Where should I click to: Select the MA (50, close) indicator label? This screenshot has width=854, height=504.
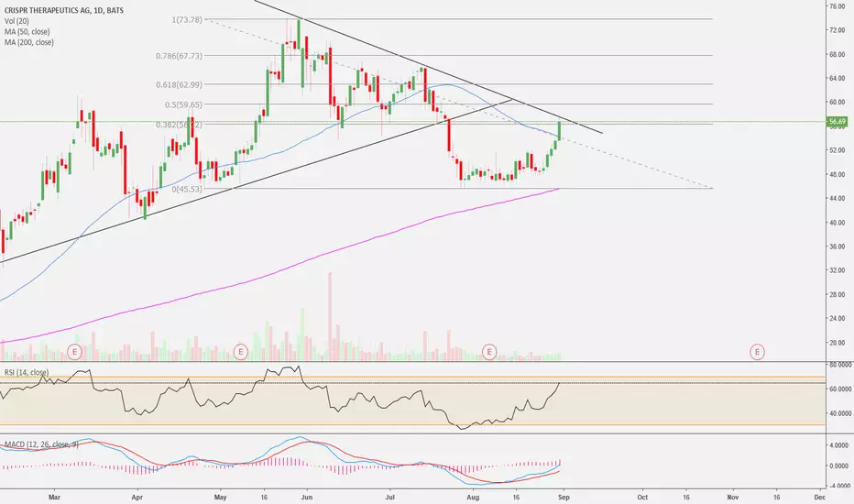click(x=27, y=31)
